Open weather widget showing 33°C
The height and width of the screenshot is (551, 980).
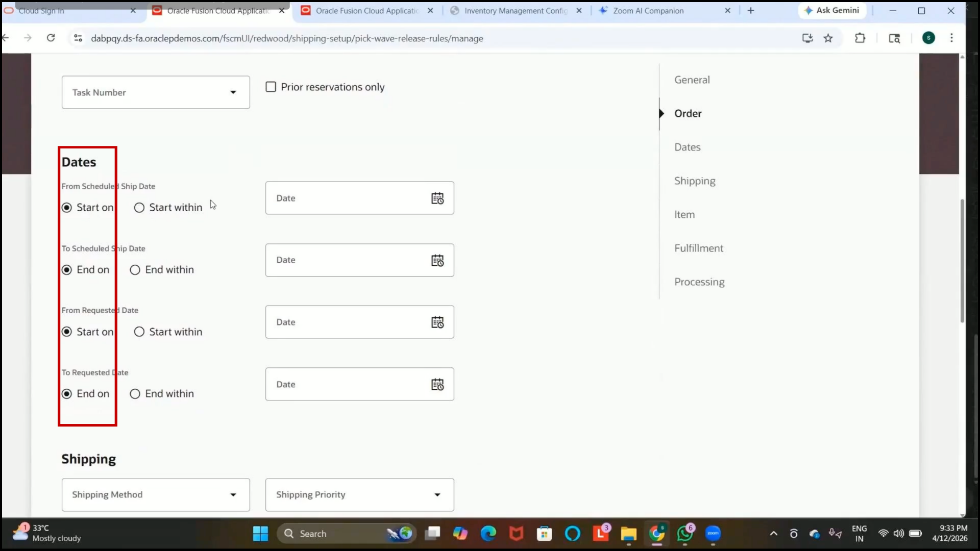pyautogui.click(x=47, y=533)
